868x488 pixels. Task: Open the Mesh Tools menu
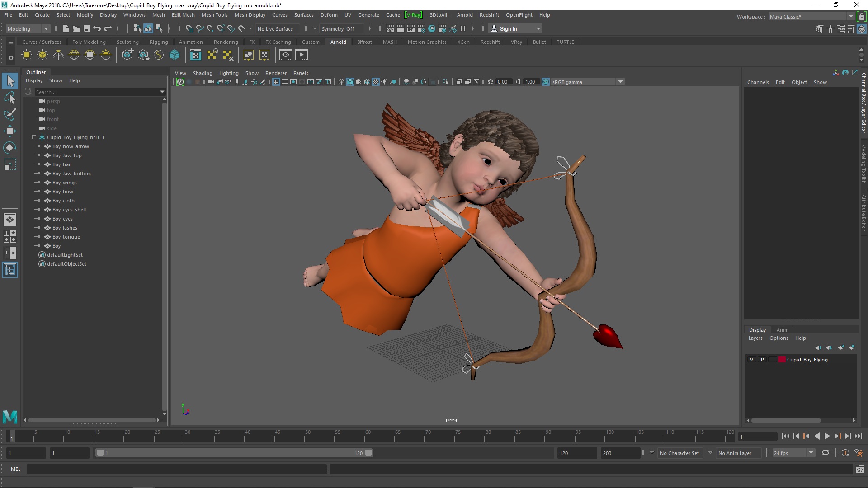pyautogui.click(x=214, y=15)
